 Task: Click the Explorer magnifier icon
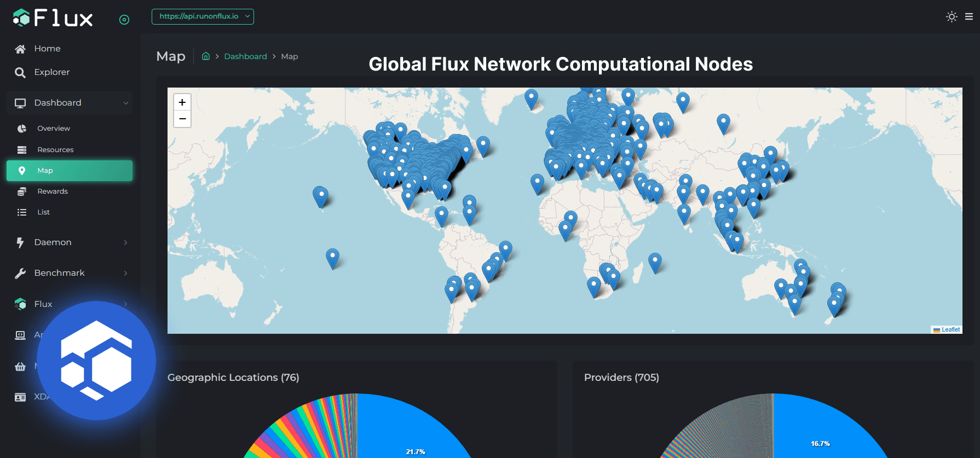pyautogui.click(x=20, y=73)
